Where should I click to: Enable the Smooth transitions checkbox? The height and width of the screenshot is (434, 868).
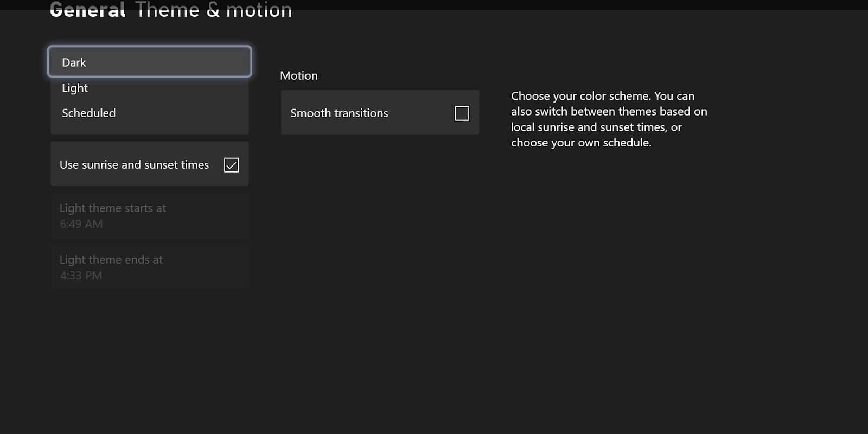tap(462, 113)
